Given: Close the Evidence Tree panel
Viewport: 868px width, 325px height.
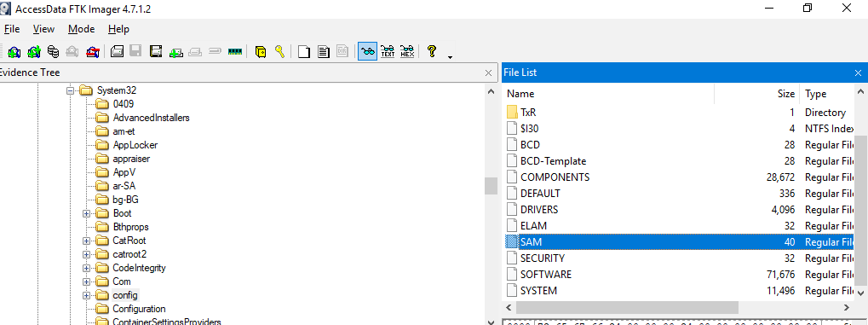Looking at the screenshot, I should click(x=488, y=73).
